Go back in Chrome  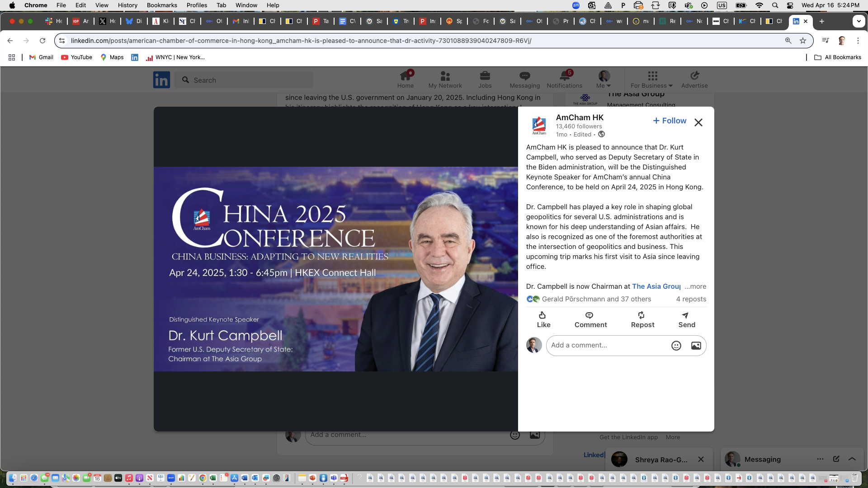tap(10, 41)
